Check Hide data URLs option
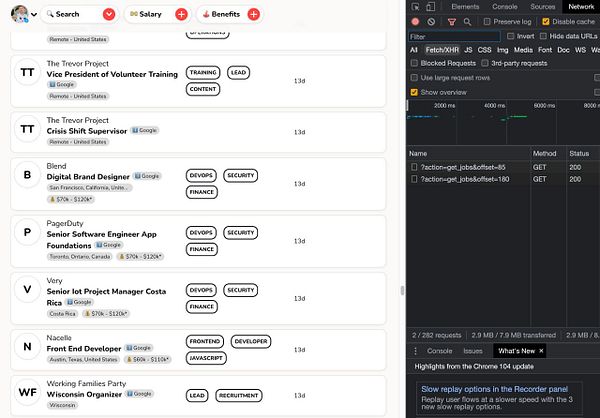600x418 pixels. click(x=543, y=36)
